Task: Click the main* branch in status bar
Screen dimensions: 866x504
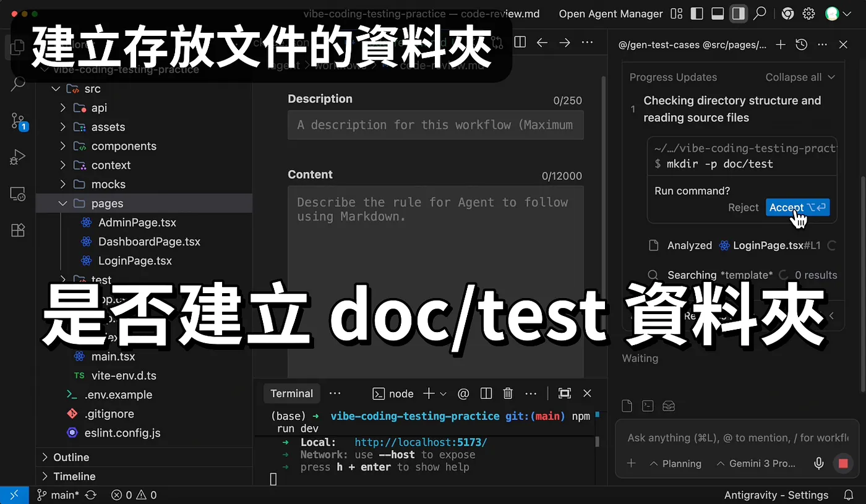Action: [58, 495]
